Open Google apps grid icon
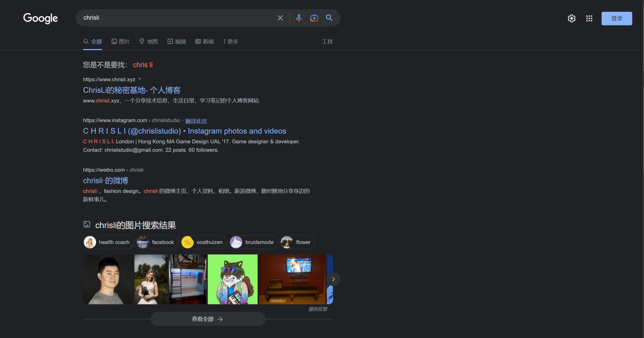 [589, 19]
